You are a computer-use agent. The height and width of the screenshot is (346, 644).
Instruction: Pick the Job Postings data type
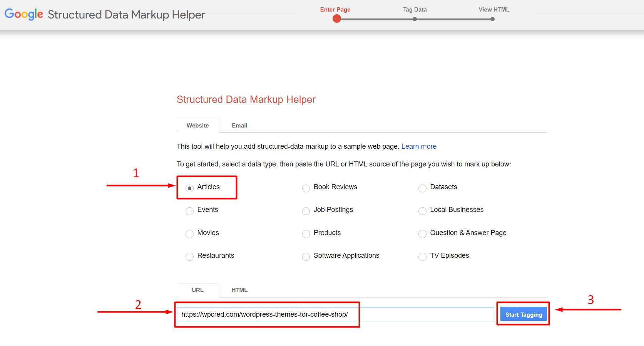306,211
